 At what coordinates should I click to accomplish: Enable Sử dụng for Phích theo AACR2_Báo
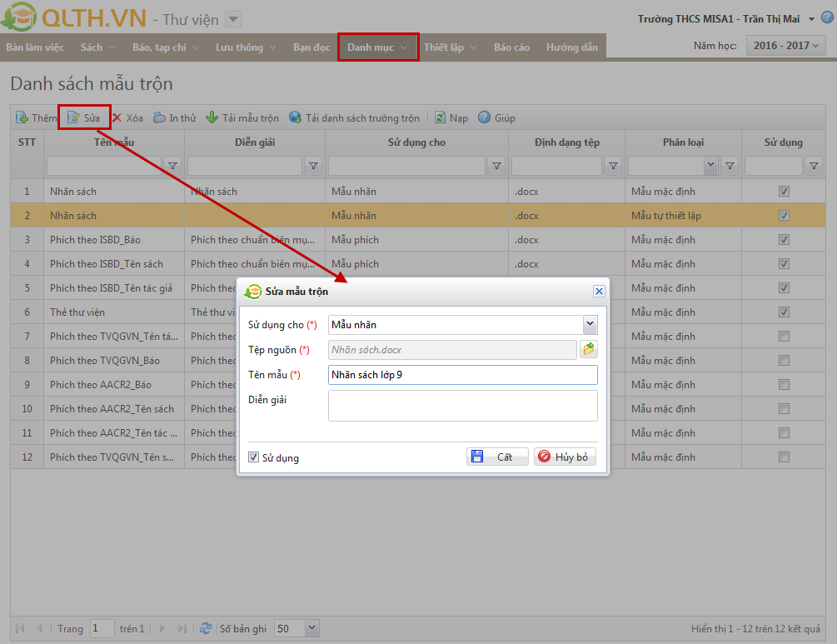[x=784, y=384]
